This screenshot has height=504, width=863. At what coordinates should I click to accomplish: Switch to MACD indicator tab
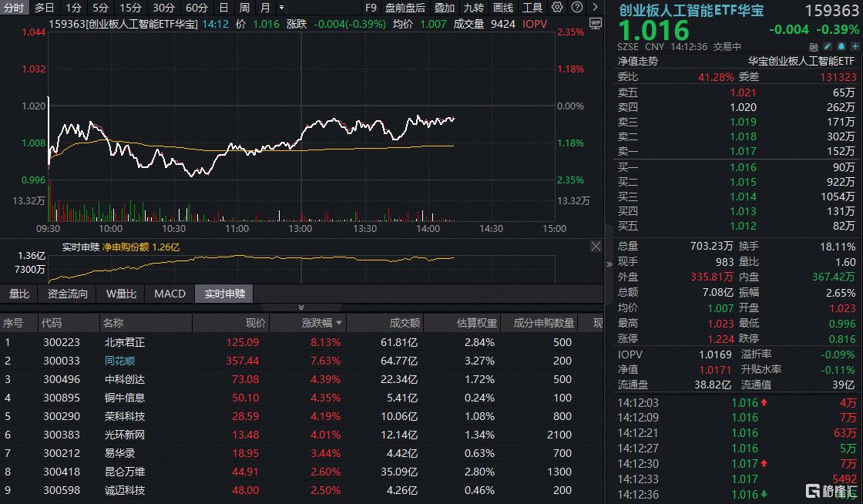(170, 294)
